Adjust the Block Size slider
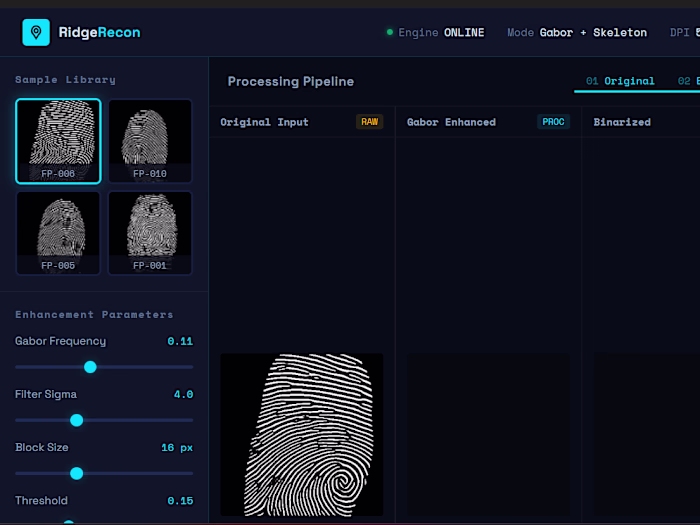This screenshot has height=525, width=700. [x=104, y=473]
